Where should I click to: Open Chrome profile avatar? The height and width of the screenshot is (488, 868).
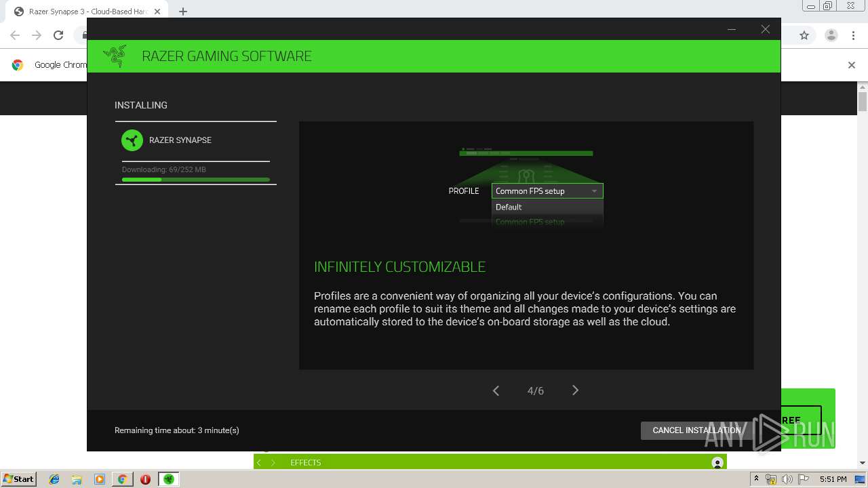coord(831,35)
